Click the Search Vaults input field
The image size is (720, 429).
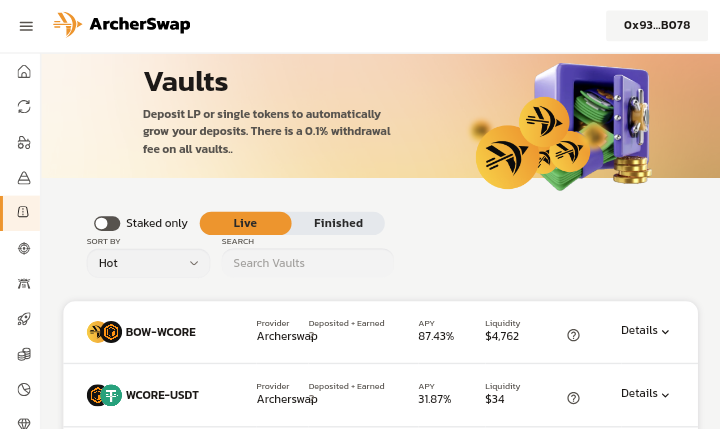[308, 263]
